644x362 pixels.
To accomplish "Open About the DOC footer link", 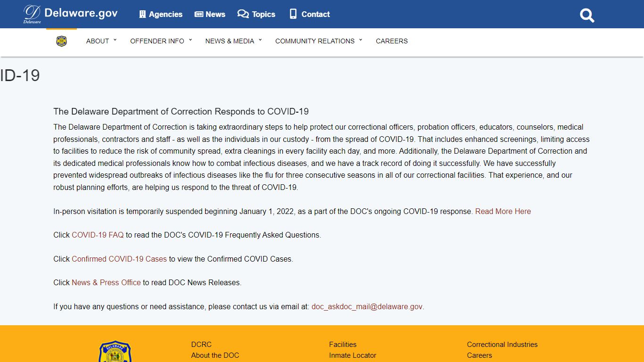I will point(215,355).
